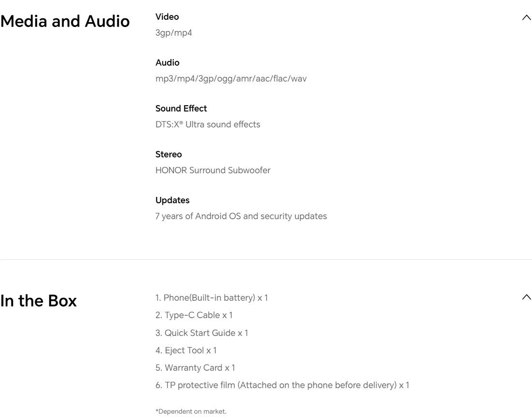532x420 pixels.
Task: Select the Updates label
Action: (x=173, y=200)
